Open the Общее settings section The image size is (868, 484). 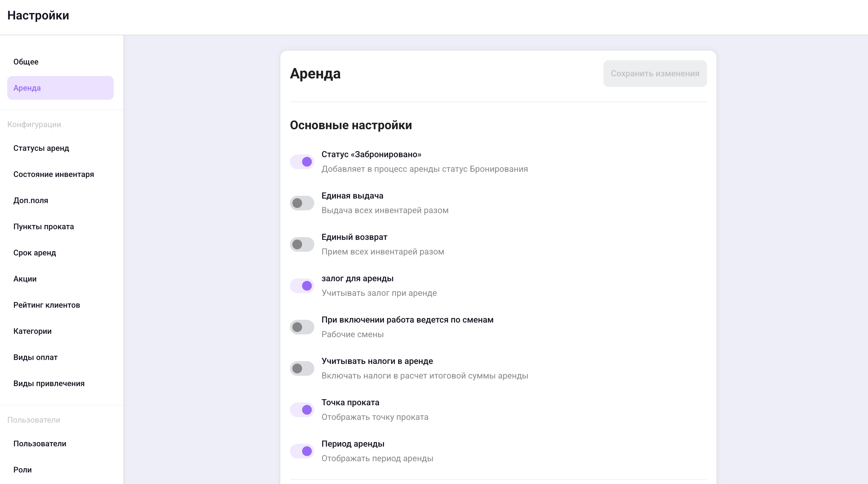(26, 62)
